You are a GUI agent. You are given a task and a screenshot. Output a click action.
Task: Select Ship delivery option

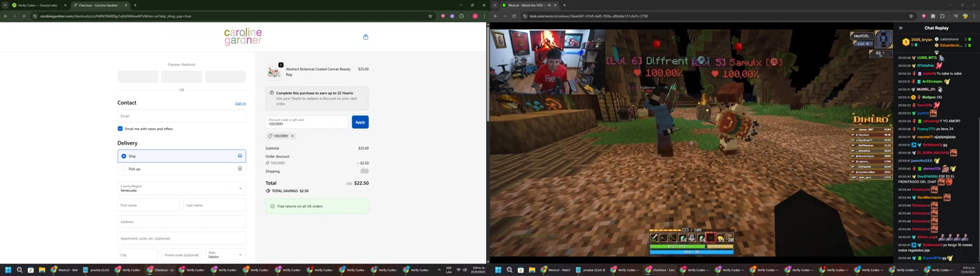click(x=182, y=156)
